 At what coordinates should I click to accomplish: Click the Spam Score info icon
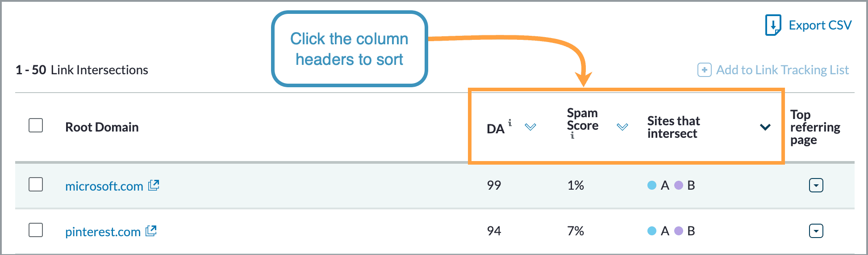click(x=572, y=136)
